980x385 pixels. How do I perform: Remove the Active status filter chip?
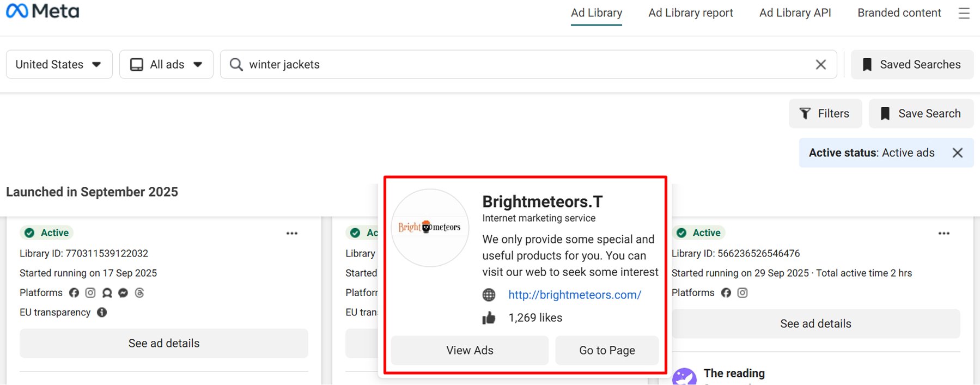(x=957, y=153)
